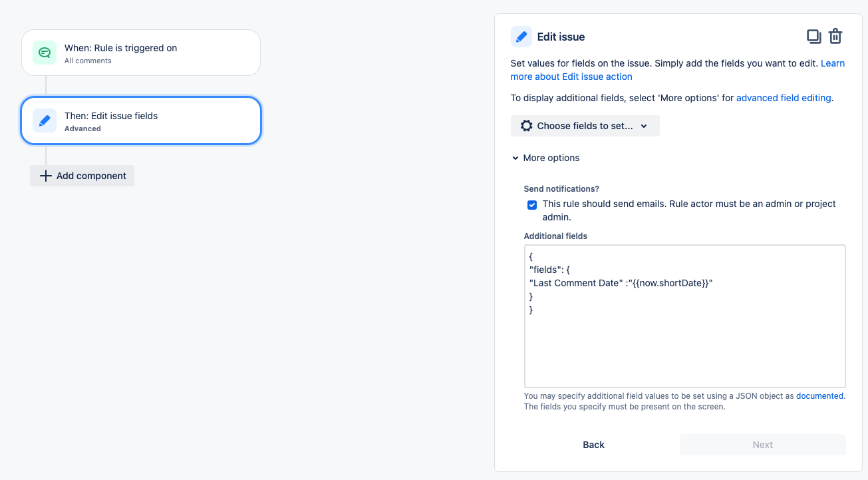Follow the documented link below JSON box
Screen dimensions: 868x480
(x=820, y=395)
